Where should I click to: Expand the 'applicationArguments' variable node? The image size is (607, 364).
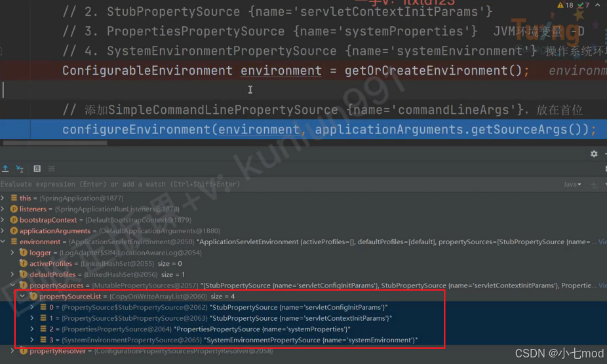click(x=3, y=230)
